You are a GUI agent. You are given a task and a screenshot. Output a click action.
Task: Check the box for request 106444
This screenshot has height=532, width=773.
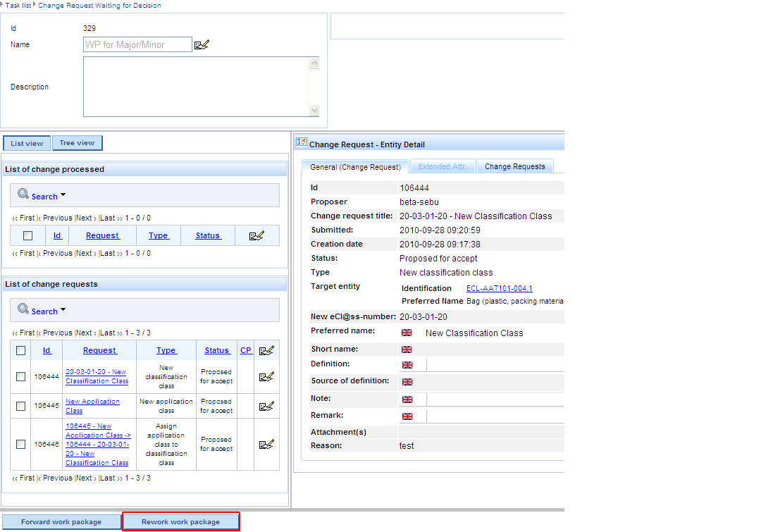pos(21,377)
